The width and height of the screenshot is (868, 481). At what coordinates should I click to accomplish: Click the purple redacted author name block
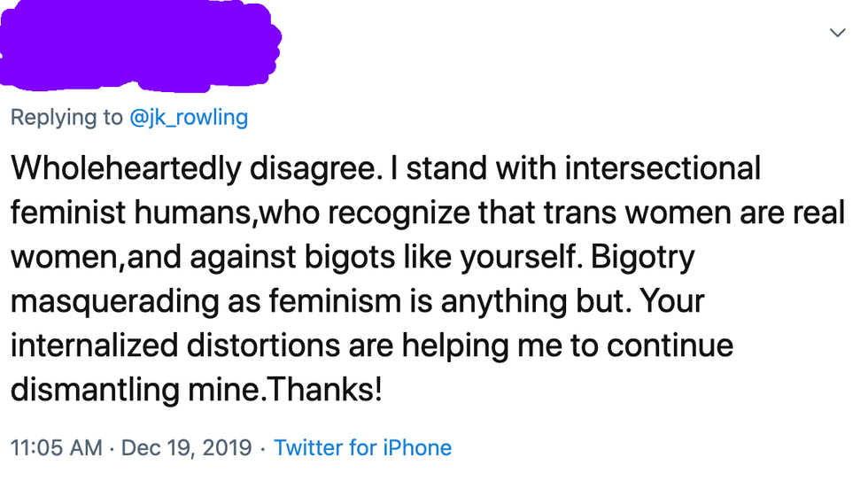coord(142,46)
